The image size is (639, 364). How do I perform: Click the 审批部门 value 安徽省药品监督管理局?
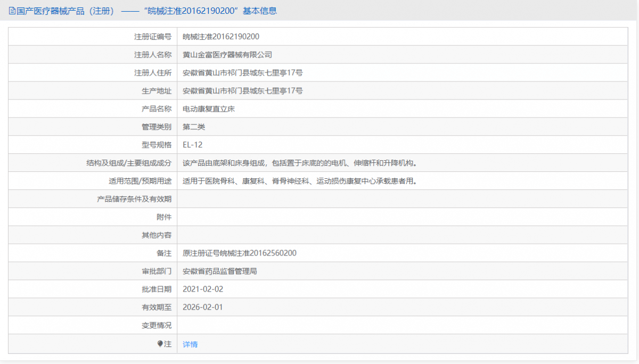(220, 271)
